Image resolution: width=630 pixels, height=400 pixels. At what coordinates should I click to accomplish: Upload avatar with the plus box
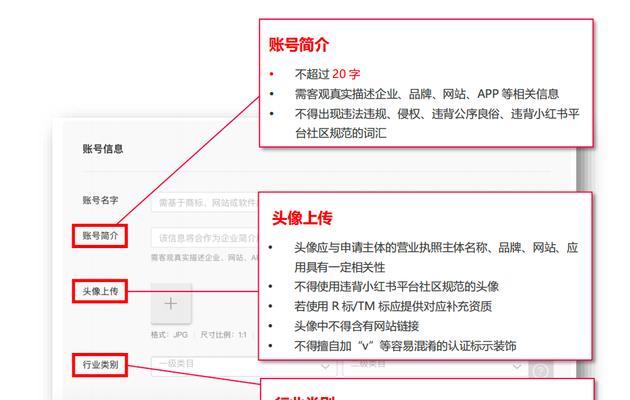pyautogui.click(x=171, y=304)
